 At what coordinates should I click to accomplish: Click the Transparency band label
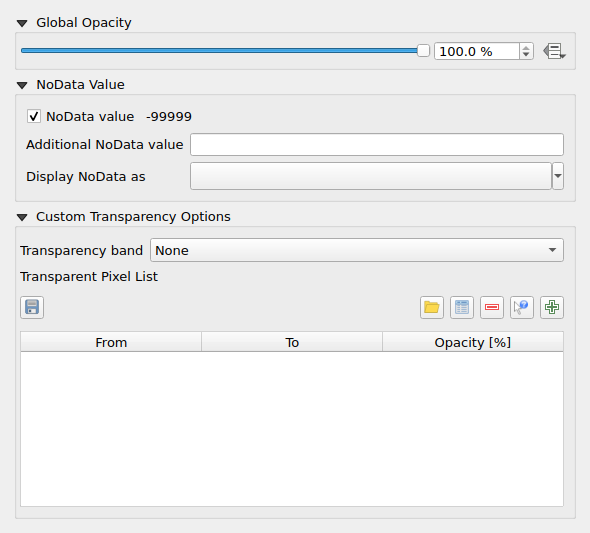[x=82, y=251]
